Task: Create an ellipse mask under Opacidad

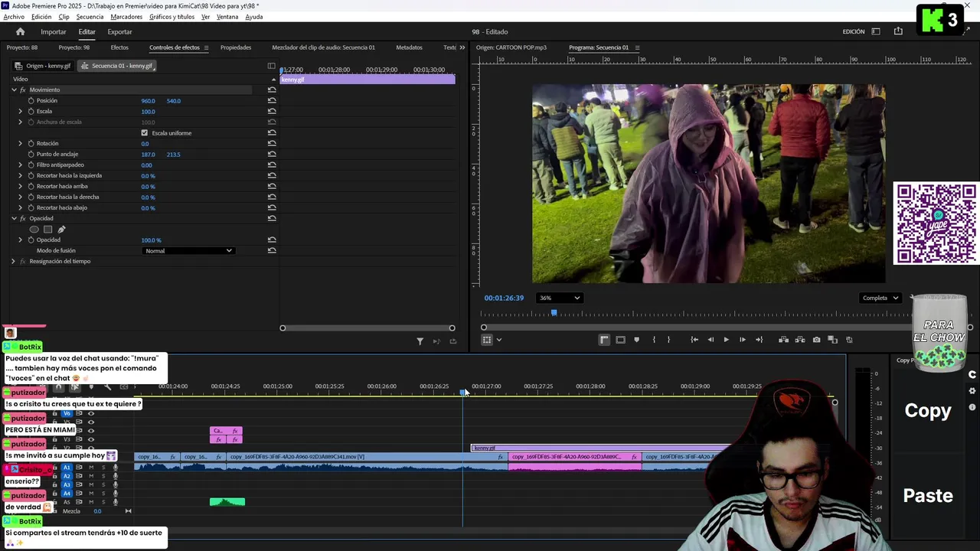Action: (34, 229)
